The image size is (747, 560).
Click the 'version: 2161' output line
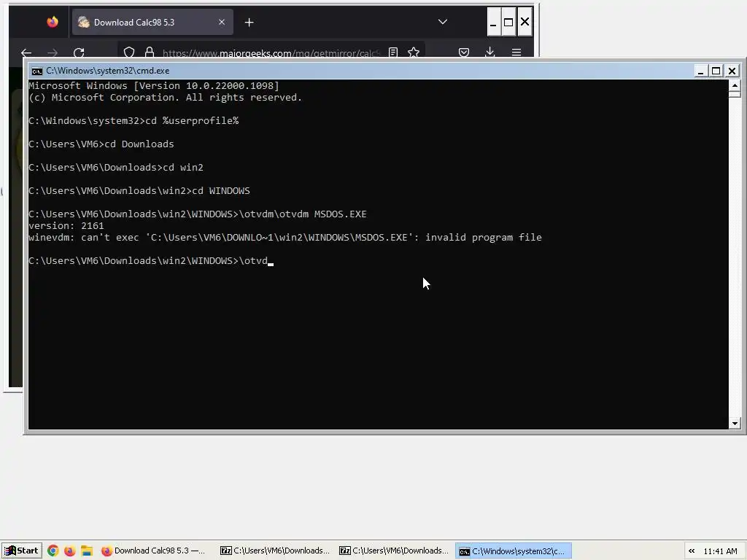66,226
